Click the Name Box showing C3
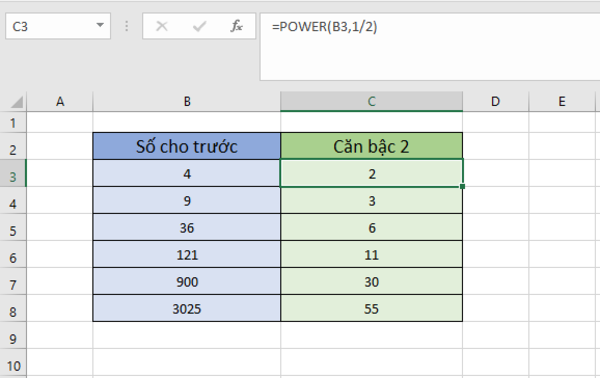The width and height of the screenshot is (600, 378). [x=58, y=26]
